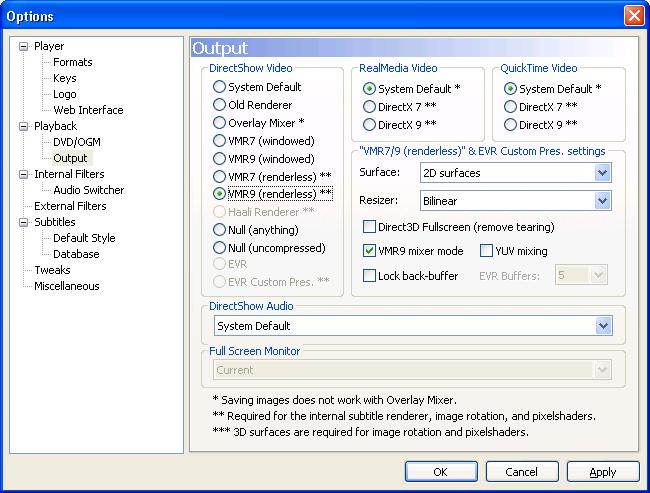Open the Tweaks options page
This screenshot has height=493, width=650.
click(x=52, y=270)
